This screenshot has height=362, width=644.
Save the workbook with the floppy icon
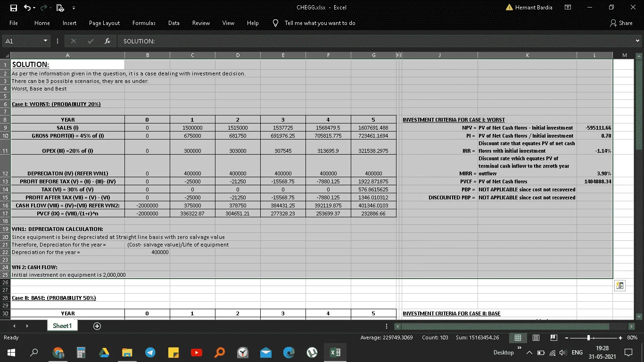[14, 8]
